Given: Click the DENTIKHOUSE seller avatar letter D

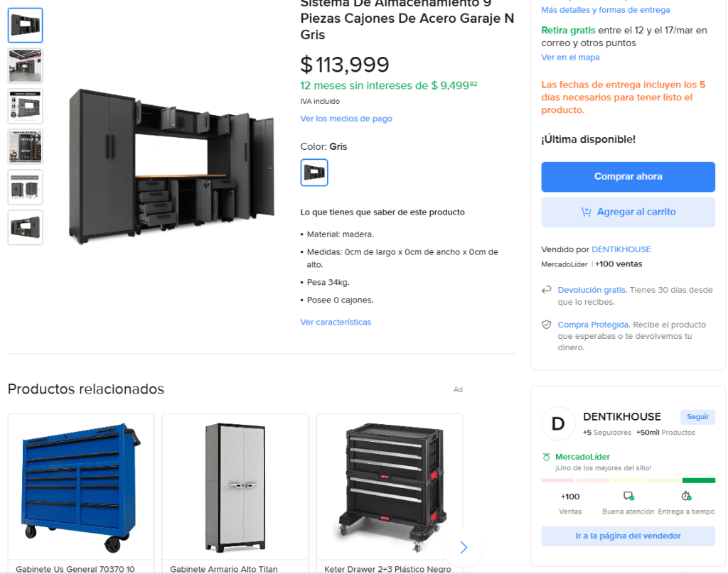Looking at the screenshot, I should click(558, 423).
